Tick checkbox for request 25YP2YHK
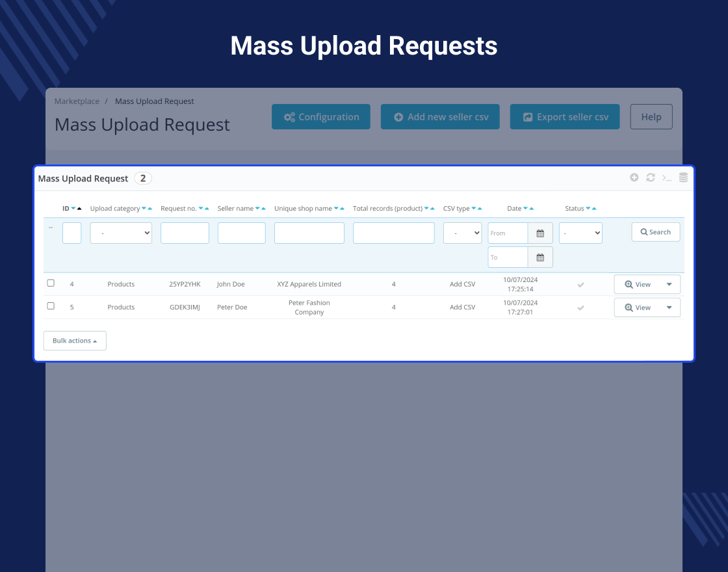Screen dimensions: 728x572 click(51, 283)
